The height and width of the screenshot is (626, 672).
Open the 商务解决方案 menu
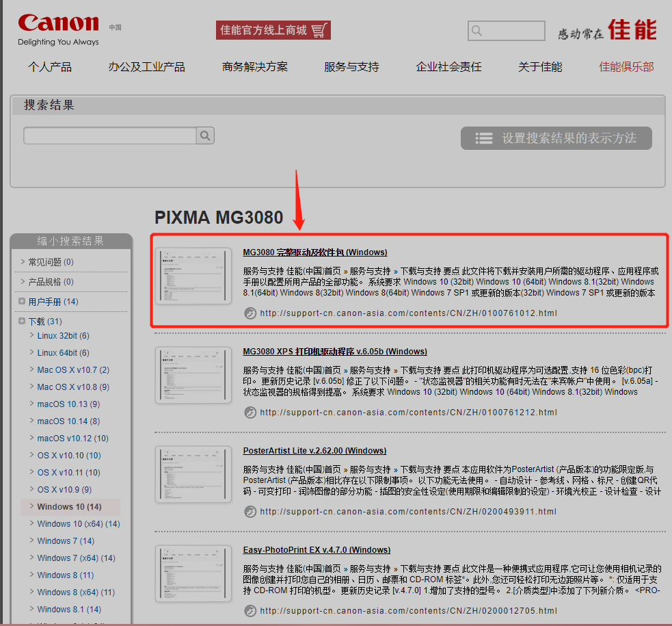[254, 67]
